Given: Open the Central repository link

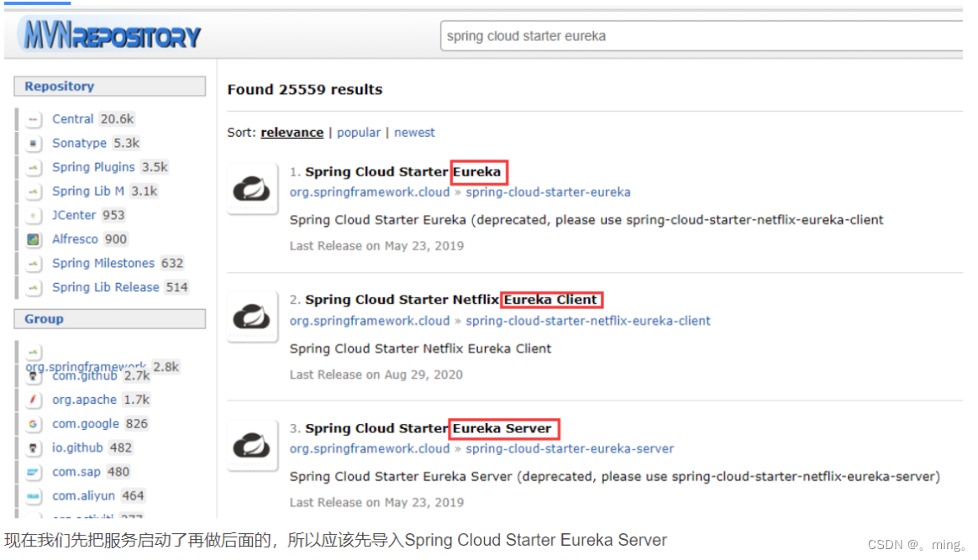Looking at the screenshot, I should point(73,119).
